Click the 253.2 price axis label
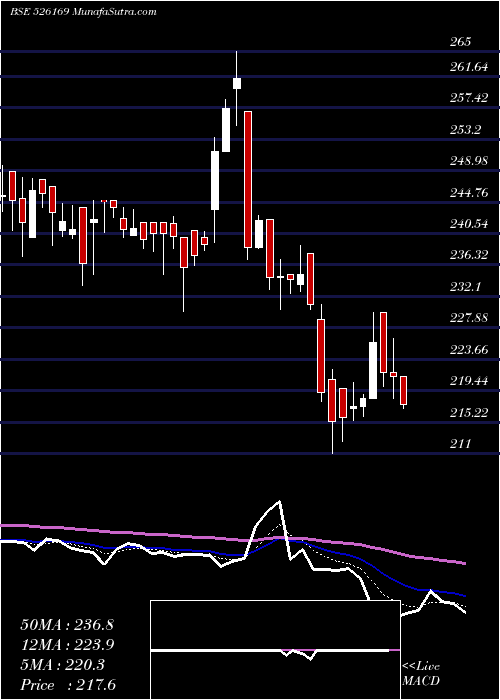The width and height of the screenshot is (500, 700). click(x=466, y=129)
